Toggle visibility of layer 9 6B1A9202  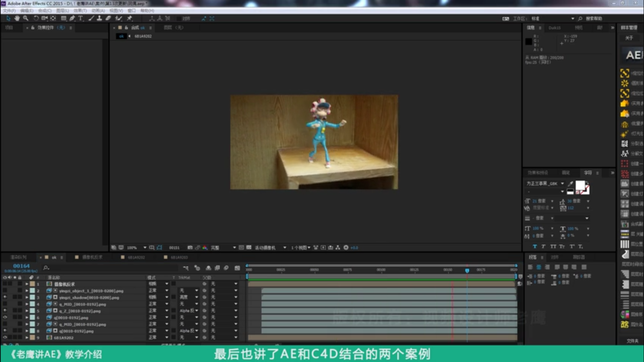5,337
